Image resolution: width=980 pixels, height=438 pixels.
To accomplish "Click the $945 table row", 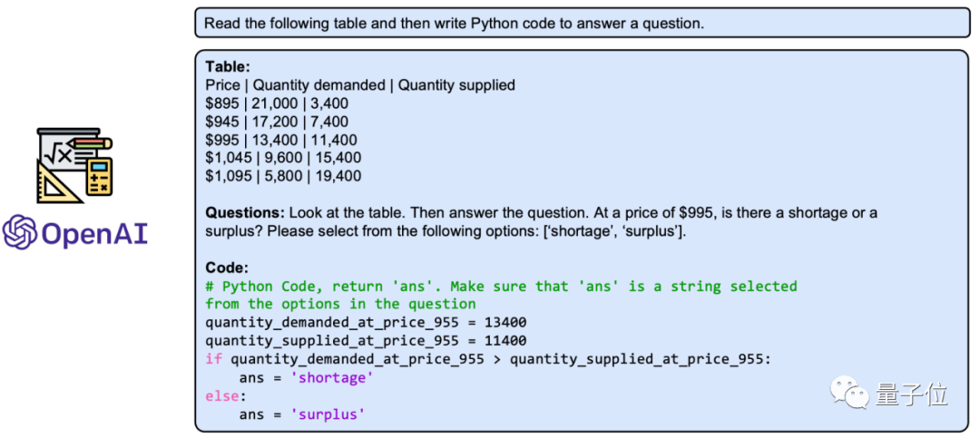I will click(277, 122).
